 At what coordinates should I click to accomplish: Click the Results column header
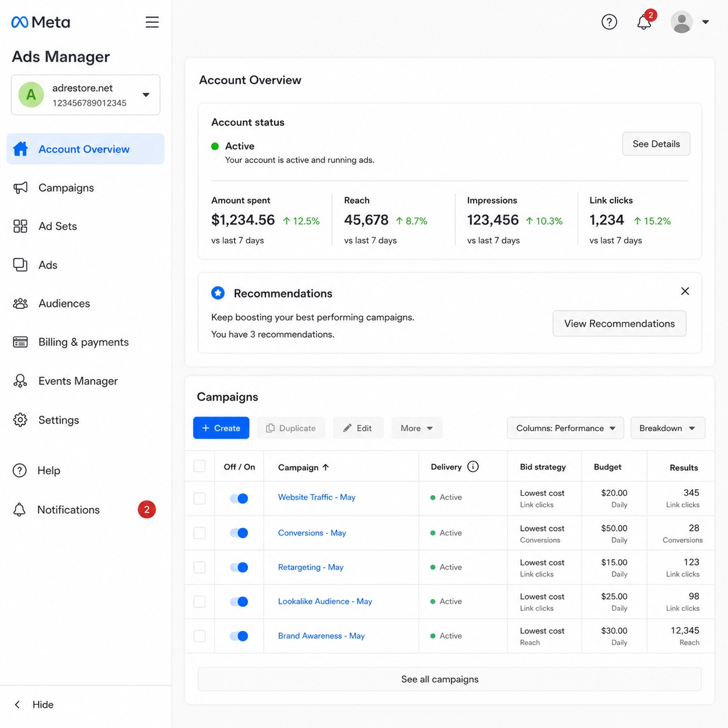point(684,467)
